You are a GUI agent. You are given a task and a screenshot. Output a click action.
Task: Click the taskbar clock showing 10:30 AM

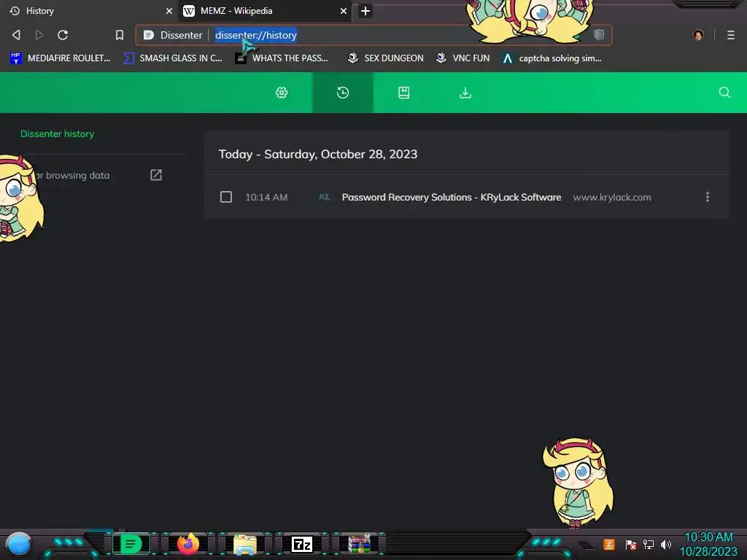click(x=708, y=544)
